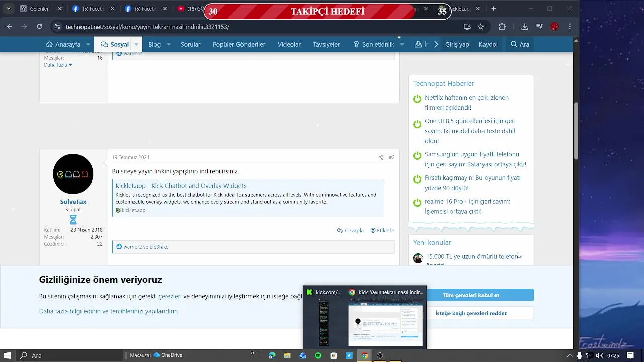Expand the Daha fazla user details
The height and width of the screenshot is (362, 644).
58,65
